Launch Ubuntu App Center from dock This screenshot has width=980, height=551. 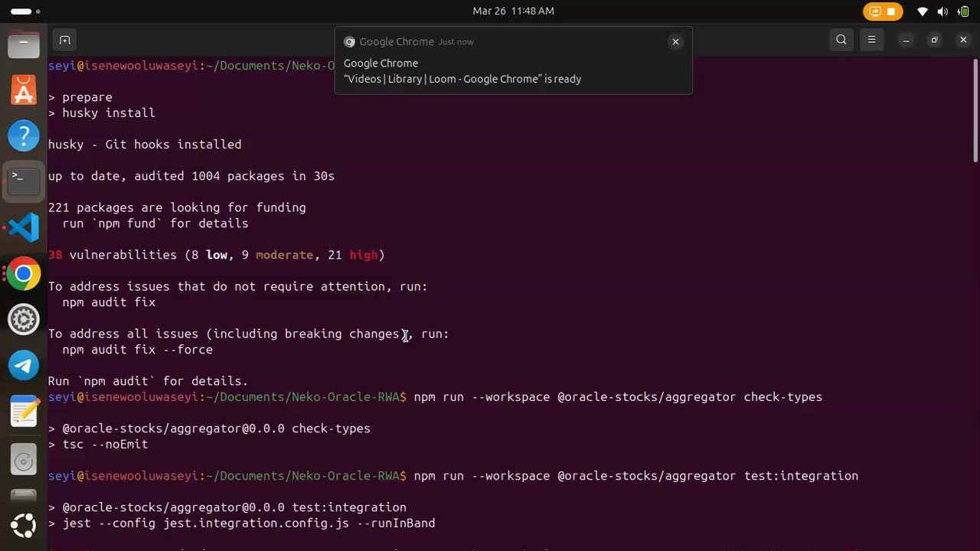pos(24,91)
